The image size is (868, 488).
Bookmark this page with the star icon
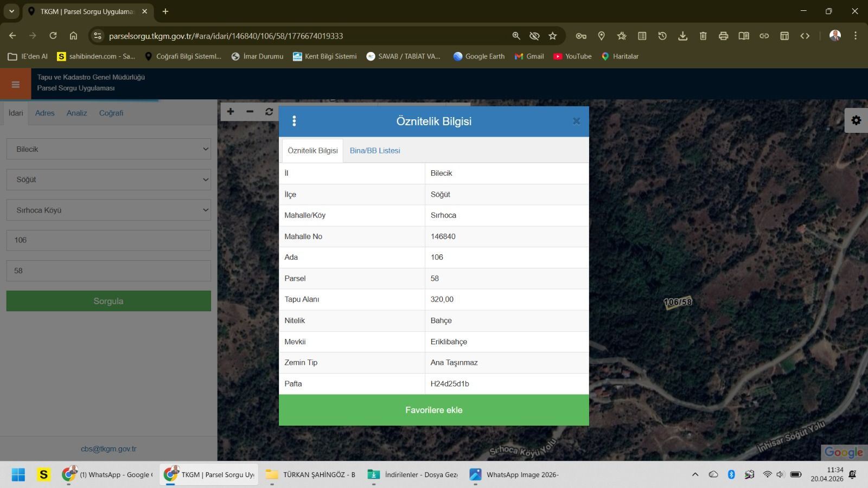click(553, 36)
